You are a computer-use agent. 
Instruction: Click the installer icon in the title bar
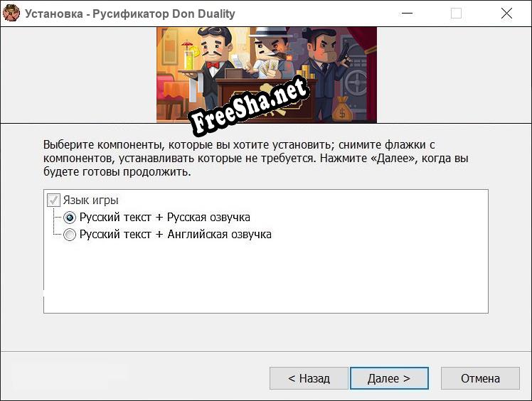(x=11, y=14)
